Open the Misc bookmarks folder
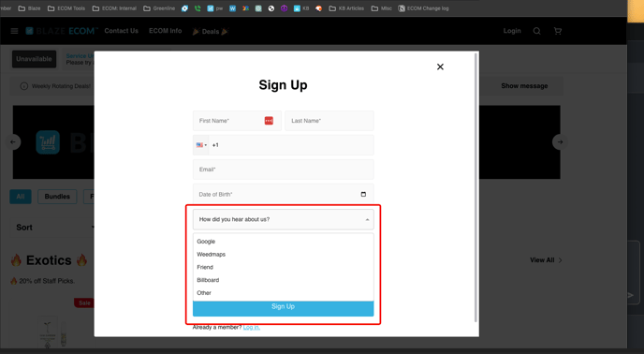 (382, 8)
